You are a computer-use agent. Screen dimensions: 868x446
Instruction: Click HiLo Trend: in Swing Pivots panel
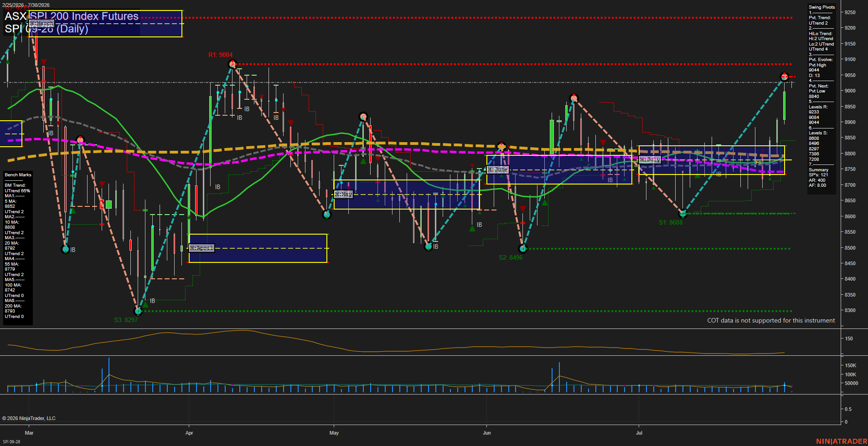click(821, 34)
